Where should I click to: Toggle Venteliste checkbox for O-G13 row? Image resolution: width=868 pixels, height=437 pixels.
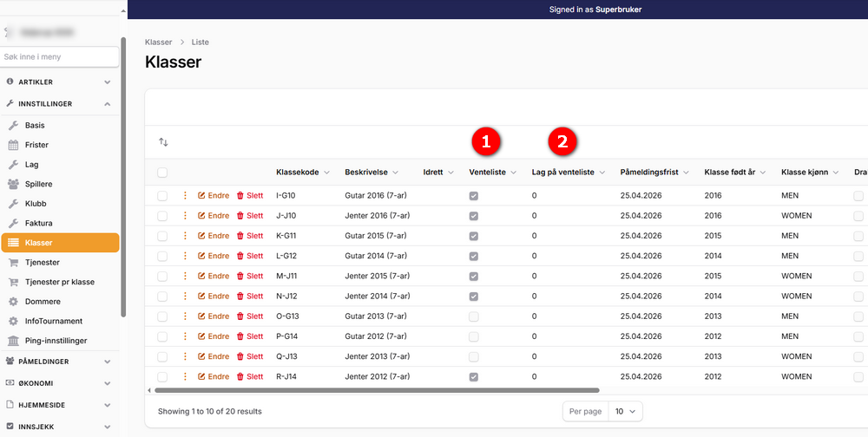473,316
